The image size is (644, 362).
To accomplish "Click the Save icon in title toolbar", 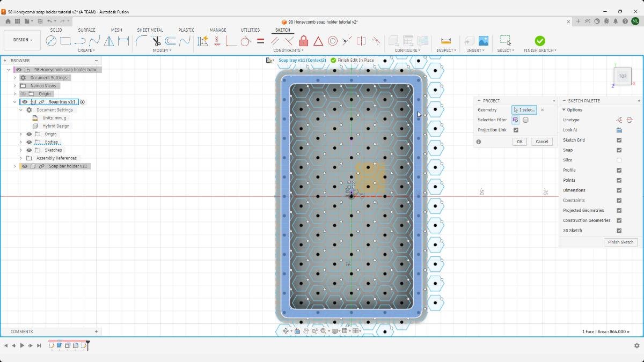I will point(40,21).
